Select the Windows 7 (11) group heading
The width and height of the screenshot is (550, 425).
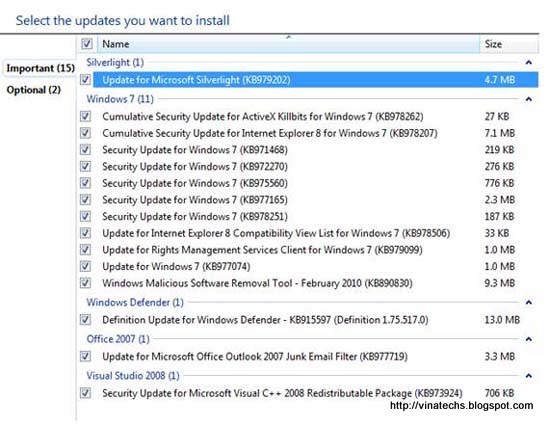point(120,99)
